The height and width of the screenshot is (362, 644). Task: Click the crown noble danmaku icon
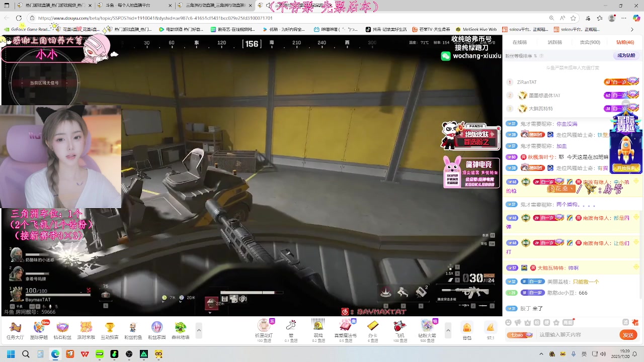[527, 323]
